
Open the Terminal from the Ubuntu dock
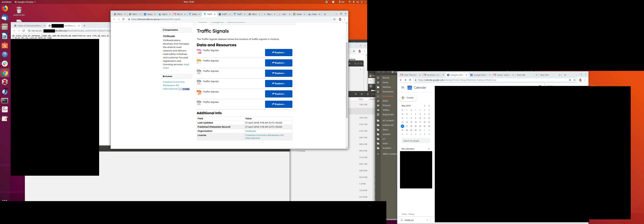(x=5, y=101)
